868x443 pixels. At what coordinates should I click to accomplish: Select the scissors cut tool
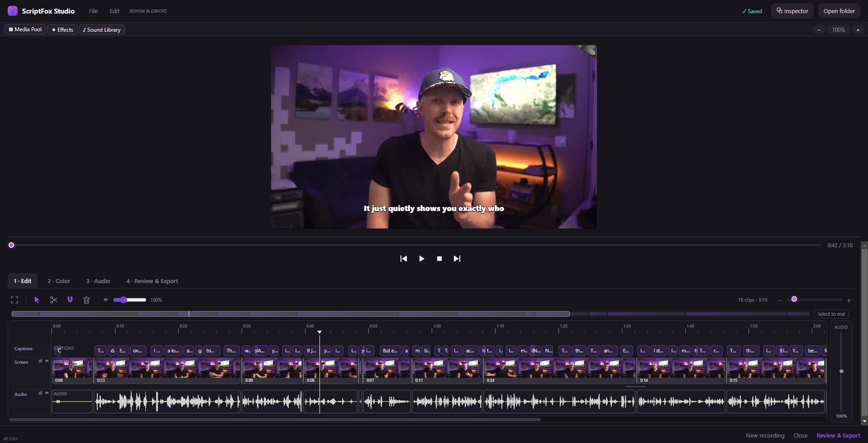(x=54, y=300)
